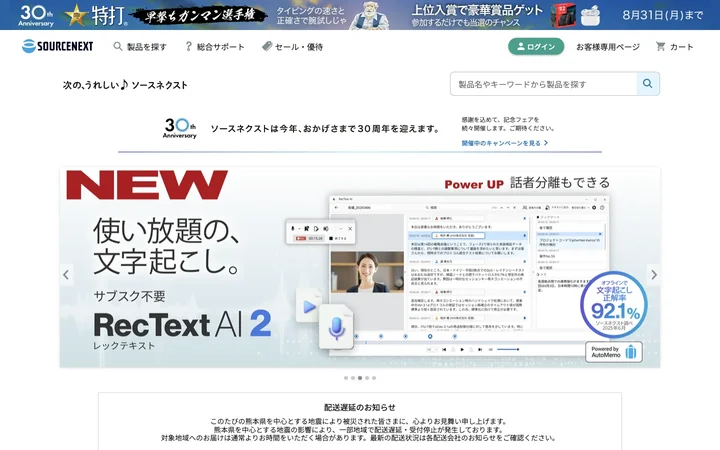Open お客様専用ページ link

coord(608,47)
